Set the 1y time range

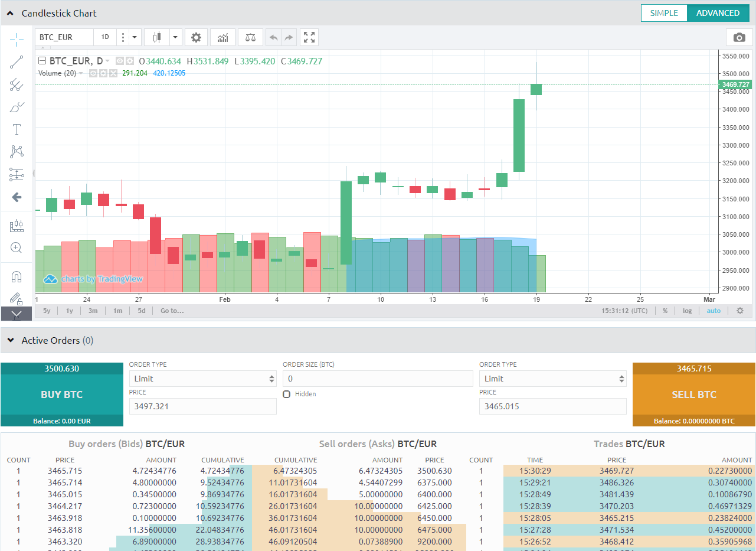pos(70,311)
